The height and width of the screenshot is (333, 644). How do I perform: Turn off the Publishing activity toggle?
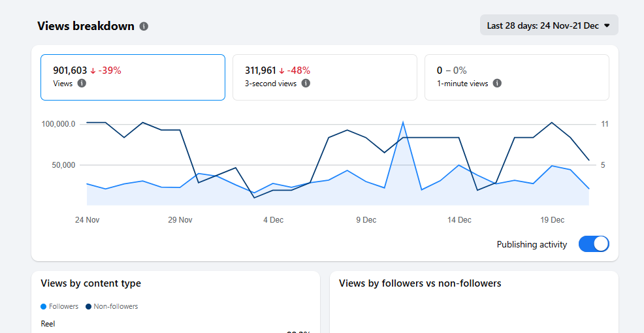pyautogui.click(x=594, y=244)
